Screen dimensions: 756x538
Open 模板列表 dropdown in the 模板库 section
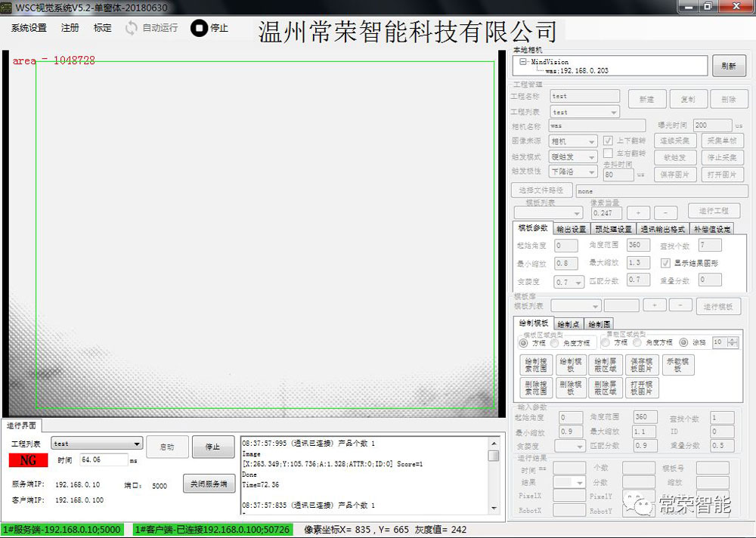(x=575, y=305)
